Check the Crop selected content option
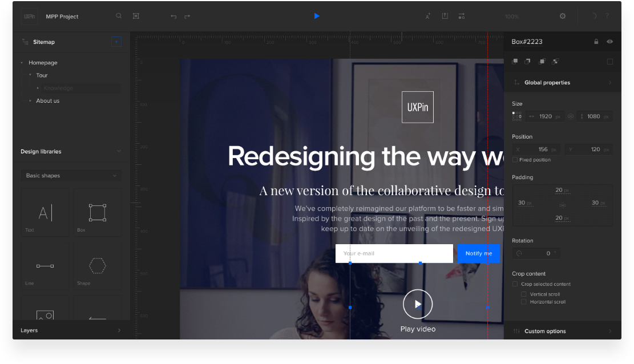The image size is (634, 364). pos(515,284)
